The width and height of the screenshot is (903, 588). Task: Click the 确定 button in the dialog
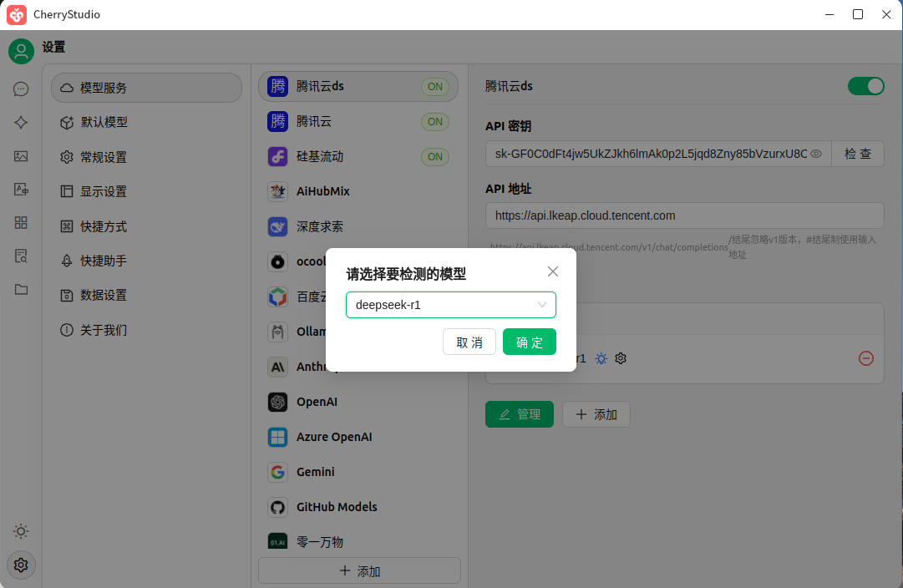(x=529, y=342)
